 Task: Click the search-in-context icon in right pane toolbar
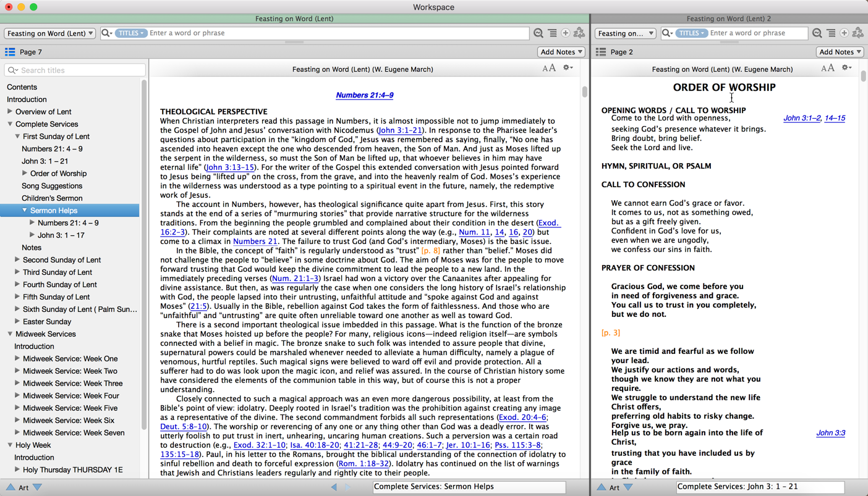click(x=817, y=33)
